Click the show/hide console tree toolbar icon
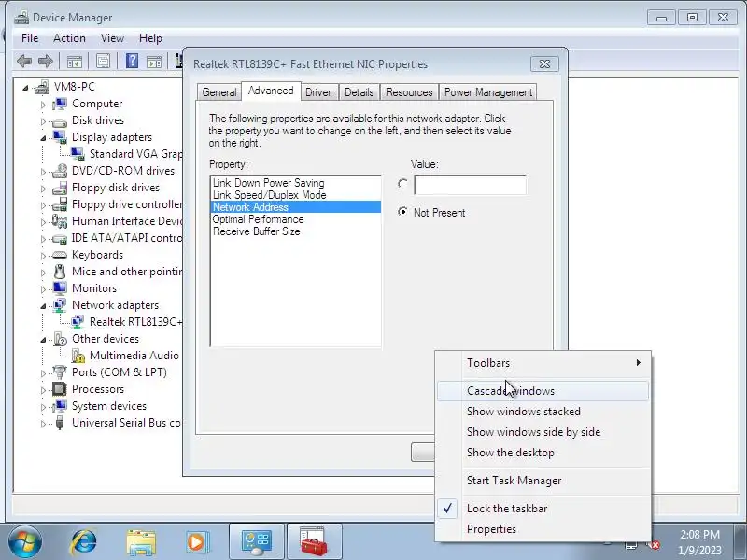747x560 pixels. [x=75, y=62]
